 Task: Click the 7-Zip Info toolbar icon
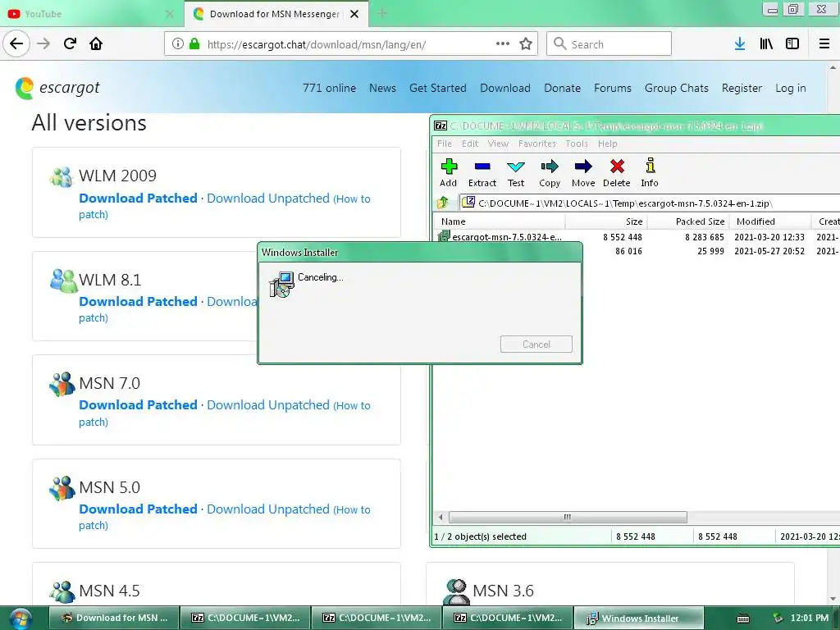(x=650, y=166)
